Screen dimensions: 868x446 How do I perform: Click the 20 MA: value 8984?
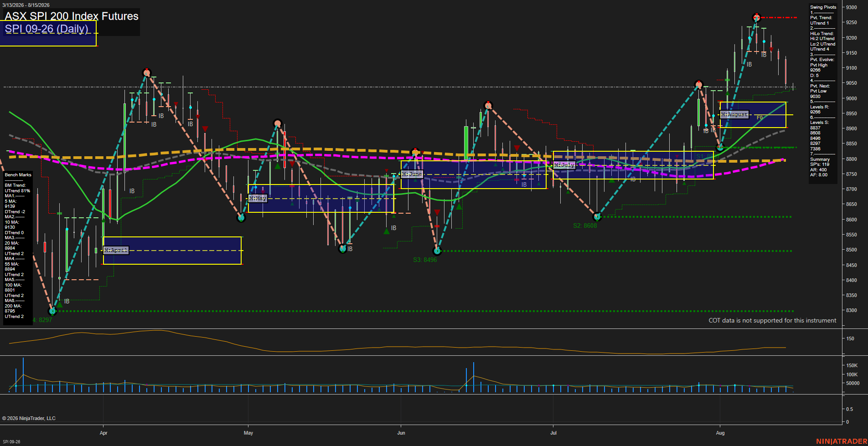[10, 248]
